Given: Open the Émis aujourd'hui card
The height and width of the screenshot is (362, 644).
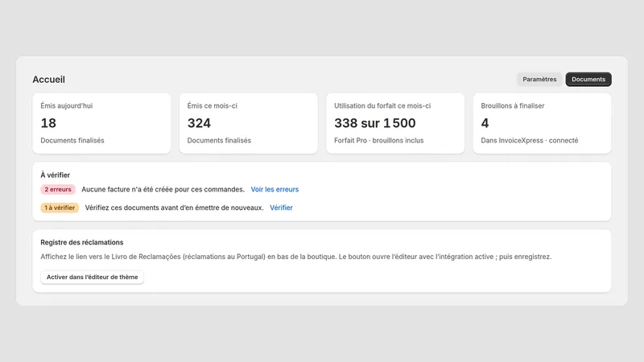Looking at the screenshot, I should coord(101,123).
